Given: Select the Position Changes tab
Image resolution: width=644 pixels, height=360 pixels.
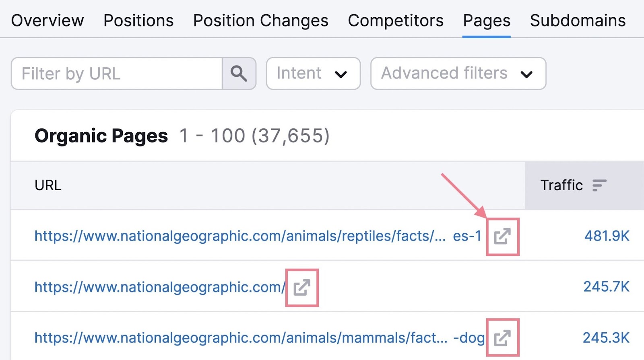Looking at the screenshot, I should 260,21.
